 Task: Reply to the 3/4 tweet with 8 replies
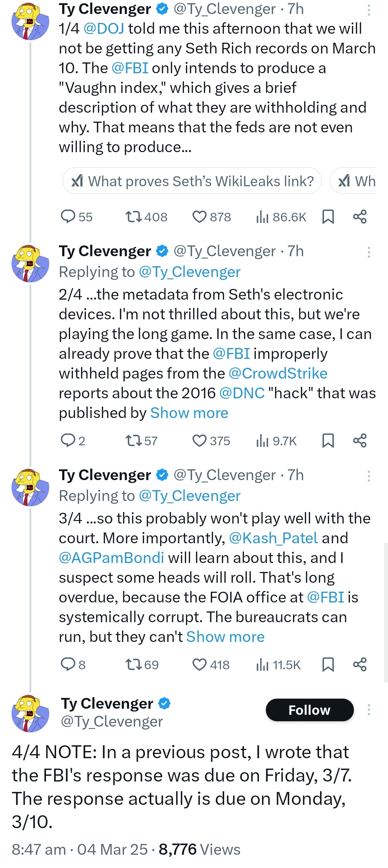[x=68, y=665]
